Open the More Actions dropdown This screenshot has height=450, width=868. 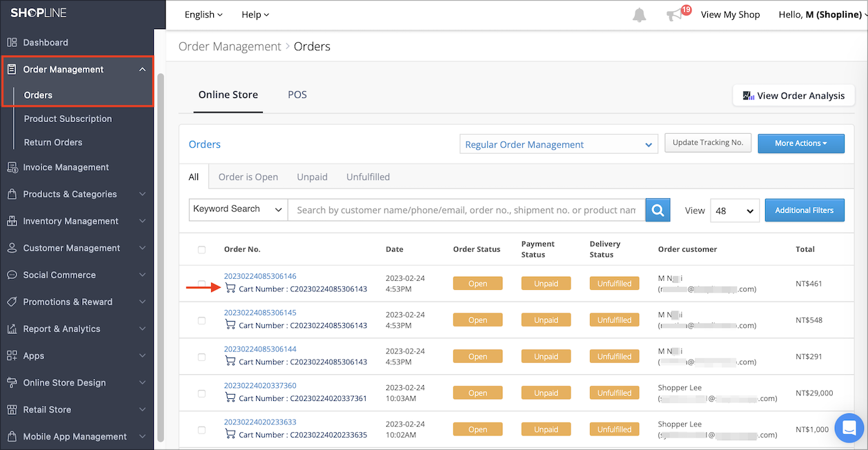pyautogui.click(x=801, y=144)
